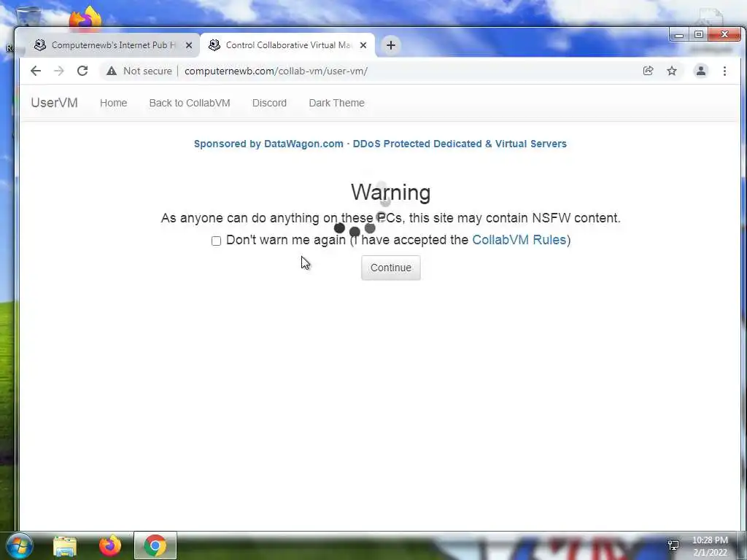This screenshot has width=747, height=560.
Task: Minimize the Chrome window
Action: pyautogui.click(x=679, y=35)
